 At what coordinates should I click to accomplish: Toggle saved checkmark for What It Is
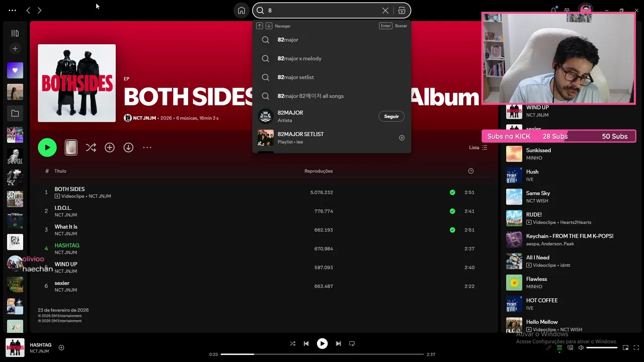tap(452, 230)
